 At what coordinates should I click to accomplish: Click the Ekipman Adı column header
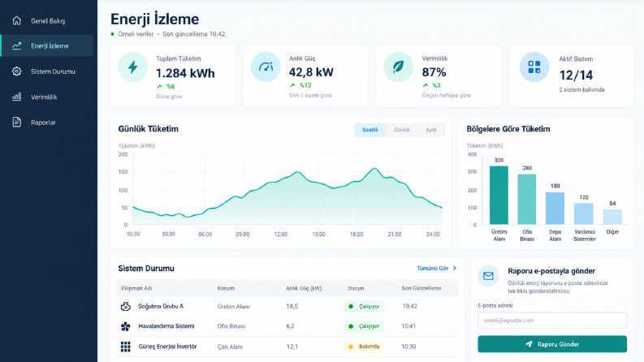click(x=136, y=288)
